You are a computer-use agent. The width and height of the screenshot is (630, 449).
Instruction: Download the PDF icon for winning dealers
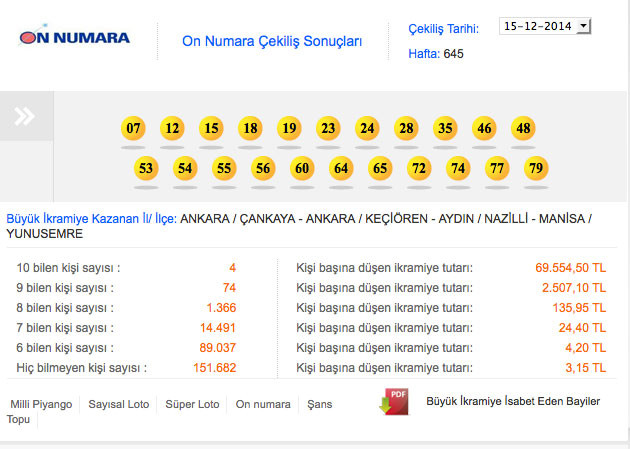pos(394,402)
